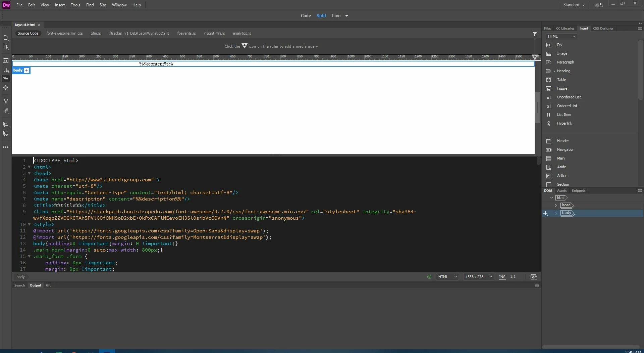The height and width of the screenshot is (353, 644).
Task: Select the Source Code button
Action: click(28, 33)
